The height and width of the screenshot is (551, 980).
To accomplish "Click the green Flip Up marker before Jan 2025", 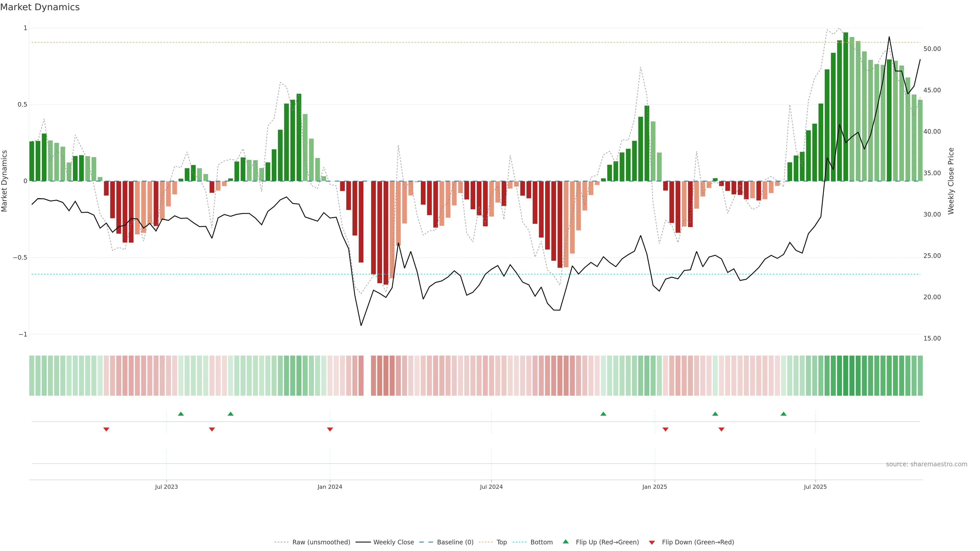I will pos(603,414).
